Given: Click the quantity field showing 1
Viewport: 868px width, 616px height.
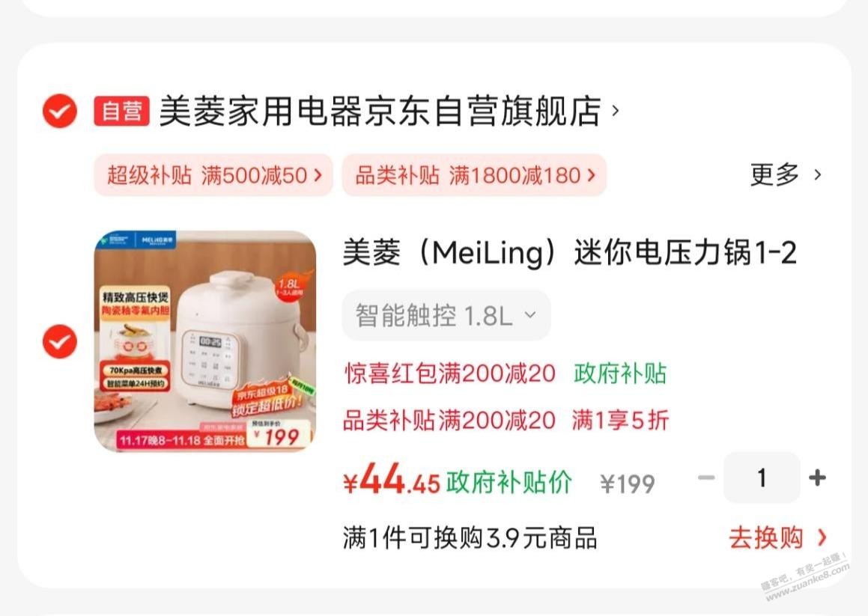Looking at the screenshot, I should click(762, 477).
